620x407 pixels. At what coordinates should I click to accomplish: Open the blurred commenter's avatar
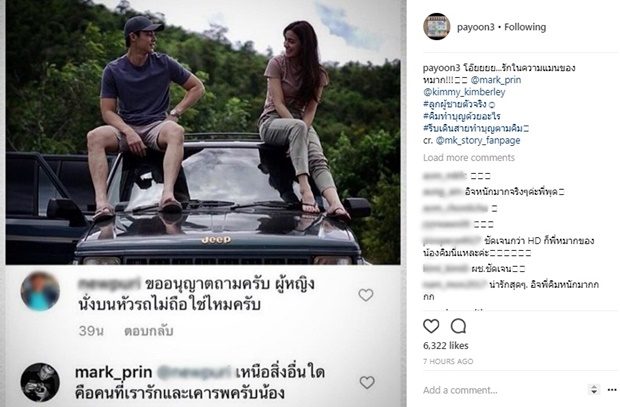(40, 291)
